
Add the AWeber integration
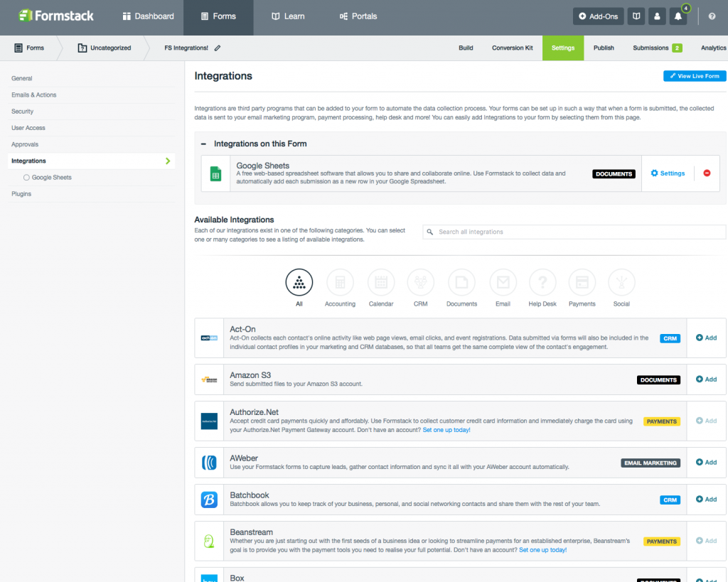(706, 462)
